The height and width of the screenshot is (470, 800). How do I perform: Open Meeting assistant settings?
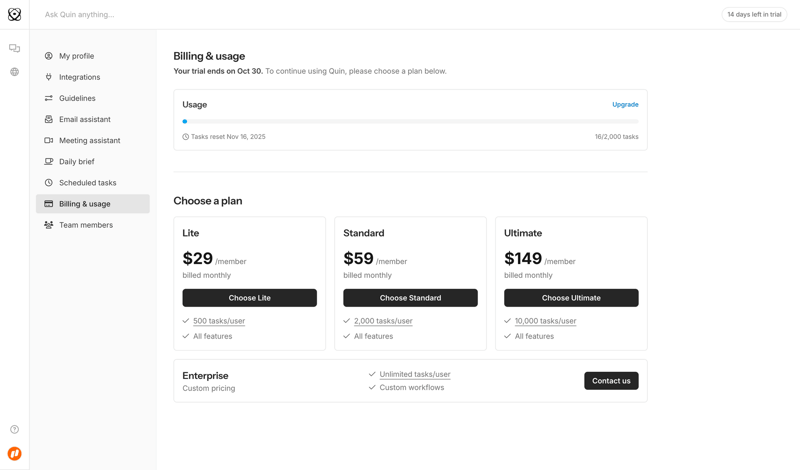coord(89,141)
